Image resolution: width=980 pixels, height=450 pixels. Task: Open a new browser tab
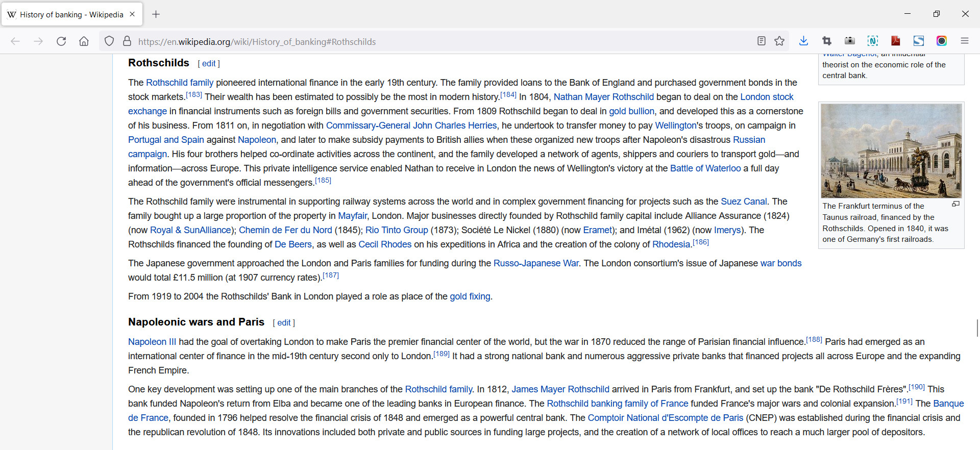[156, 14]
